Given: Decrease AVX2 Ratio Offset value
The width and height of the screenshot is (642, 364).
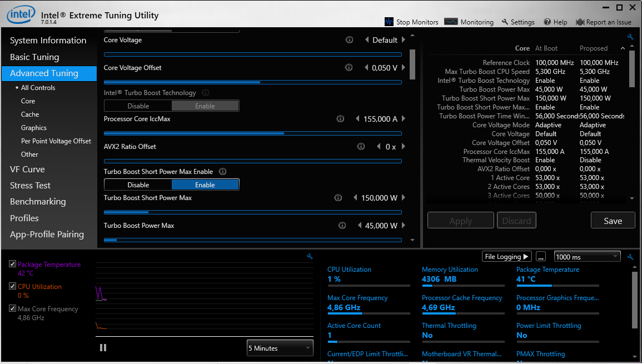Looking at the screenshot, I should [379, 147].
